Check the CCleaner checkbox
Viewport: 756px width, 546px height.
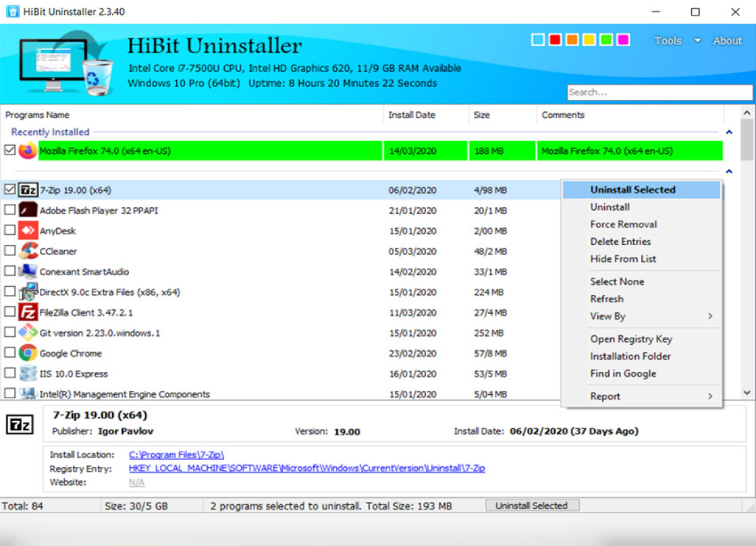tap(9, 250)
